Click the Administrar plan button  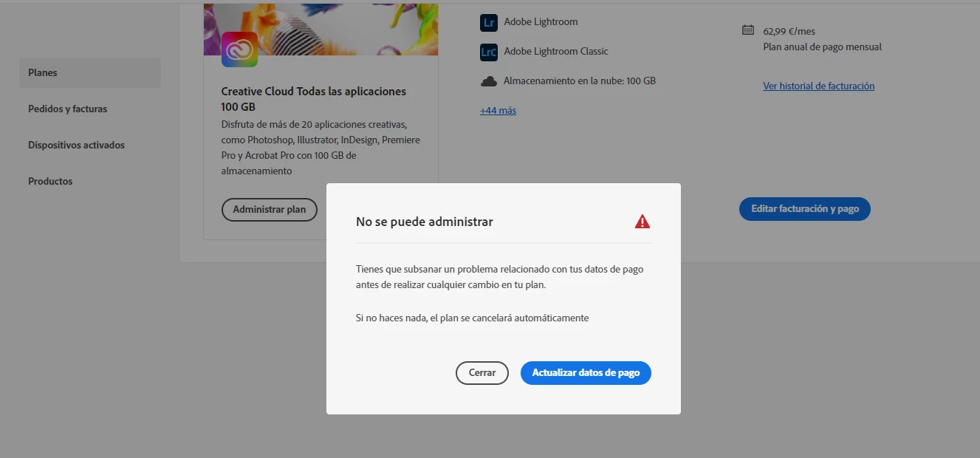(x=270, y=210)
